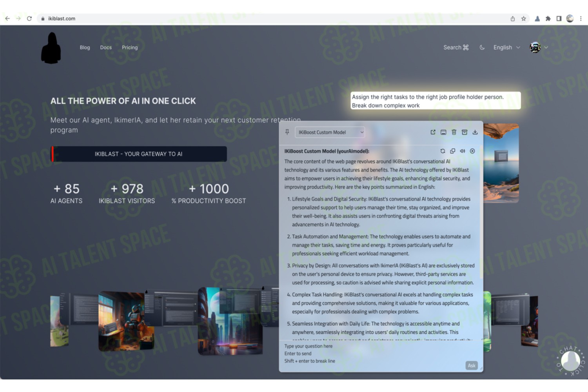Open the Docs menu item

(106, 47)
